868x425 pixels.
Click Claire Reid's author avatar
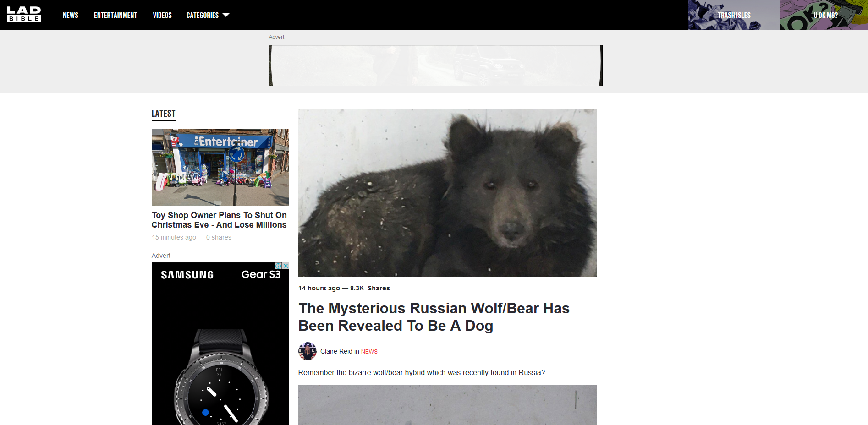point(307,351)
